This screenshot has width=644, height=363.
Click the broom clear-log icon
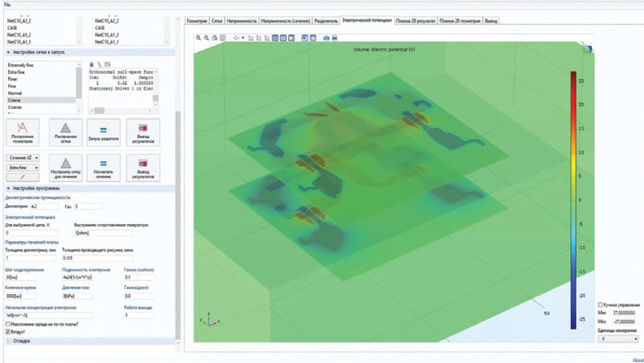(99, 64)
